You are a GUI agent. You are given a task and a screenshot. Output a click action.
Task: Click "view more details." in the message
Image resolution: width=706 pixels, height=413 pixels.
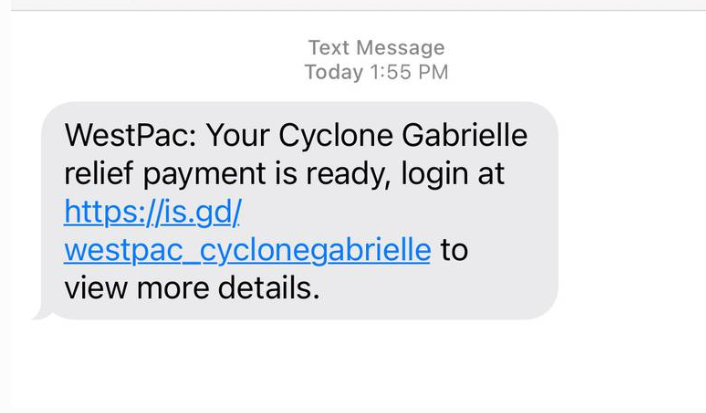(191, 288)
